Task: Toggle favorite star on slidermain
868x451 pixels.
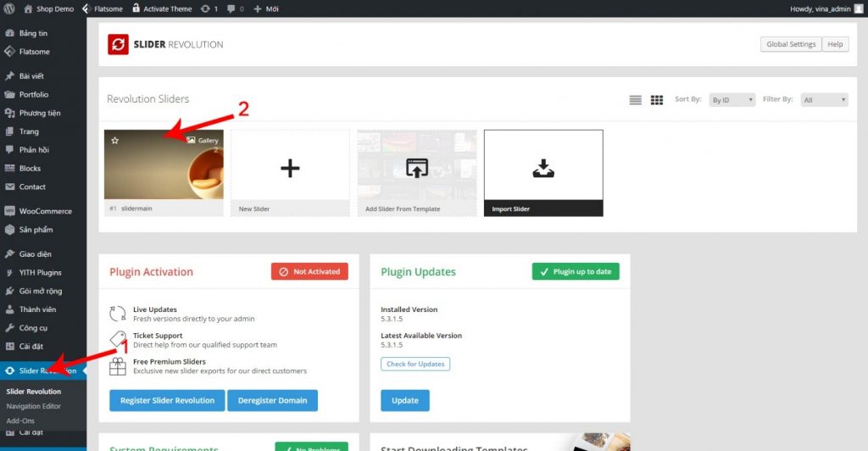Action: (114, 141)
